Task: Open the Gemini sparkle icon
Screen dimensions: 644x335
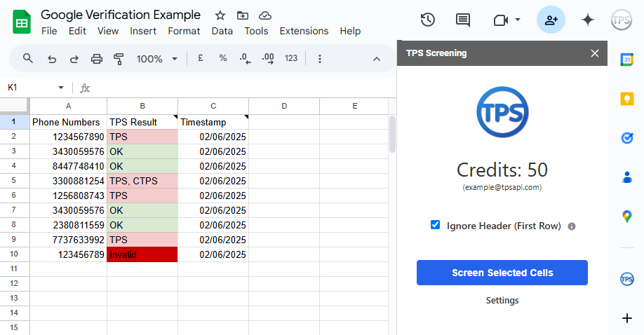Action: [588, 20]
